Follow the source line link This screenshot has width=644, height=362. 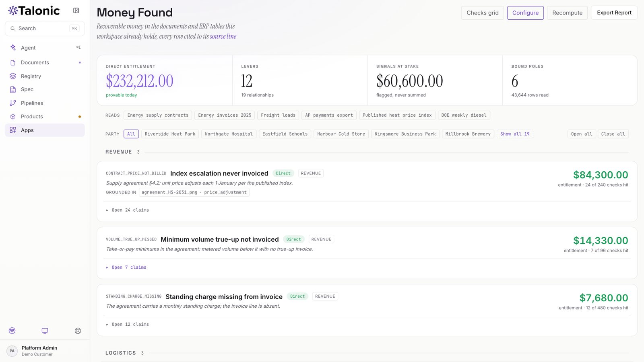223,36
